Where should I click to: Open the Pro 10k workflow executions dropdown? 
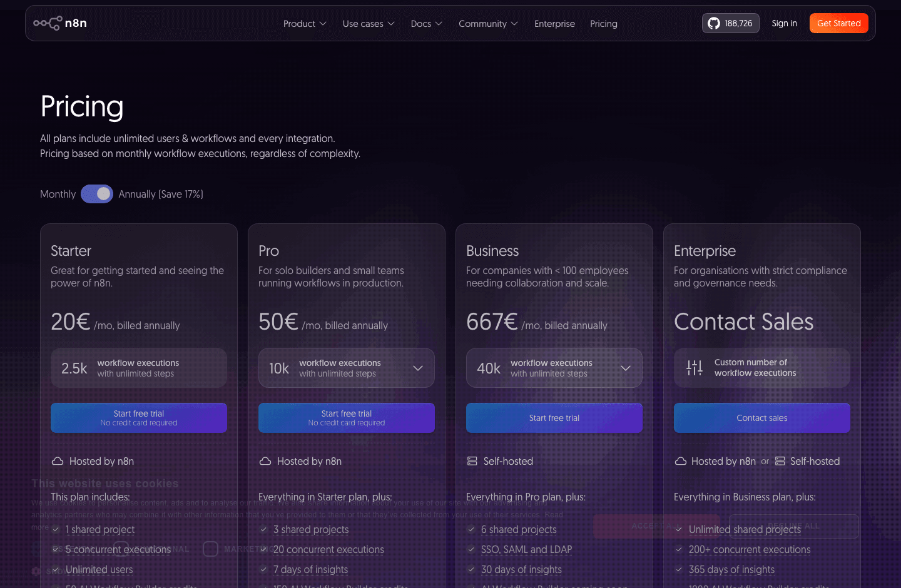pyautogui.click(x=347, y=368)
